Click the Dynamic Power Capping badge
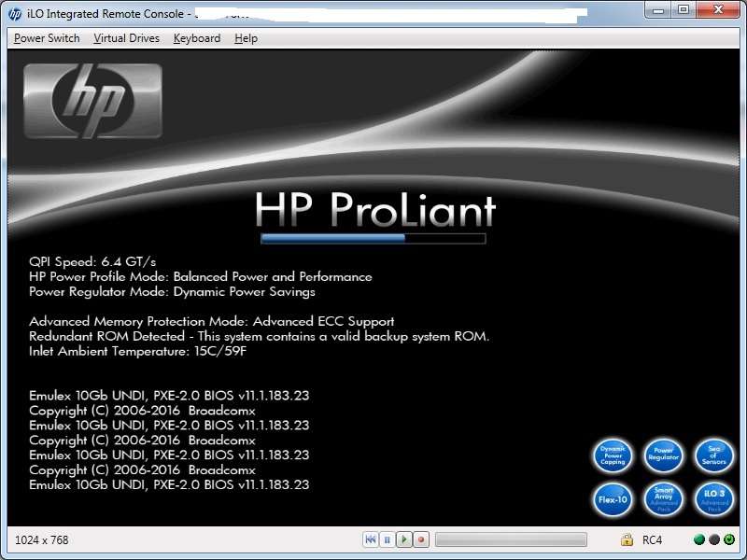747x560 pixels. [613, 455]
